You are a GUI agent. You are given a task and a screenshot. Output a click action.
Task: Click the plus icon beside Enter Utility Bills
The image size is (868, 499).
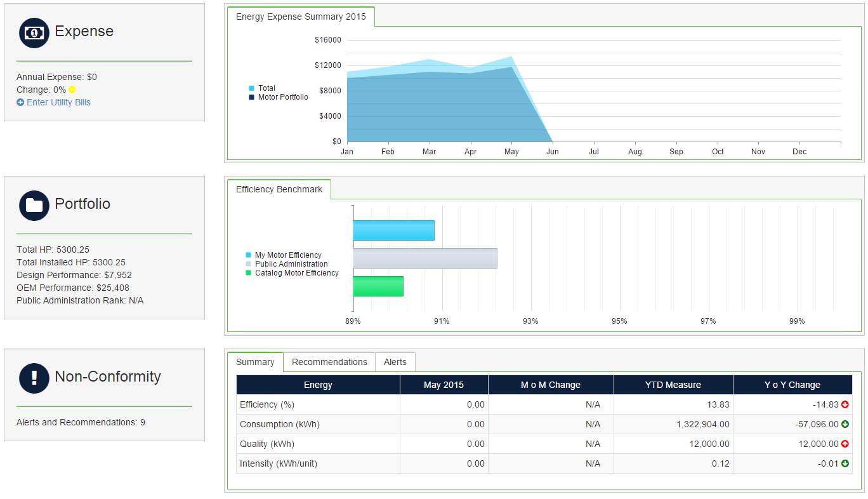(20, 103)
